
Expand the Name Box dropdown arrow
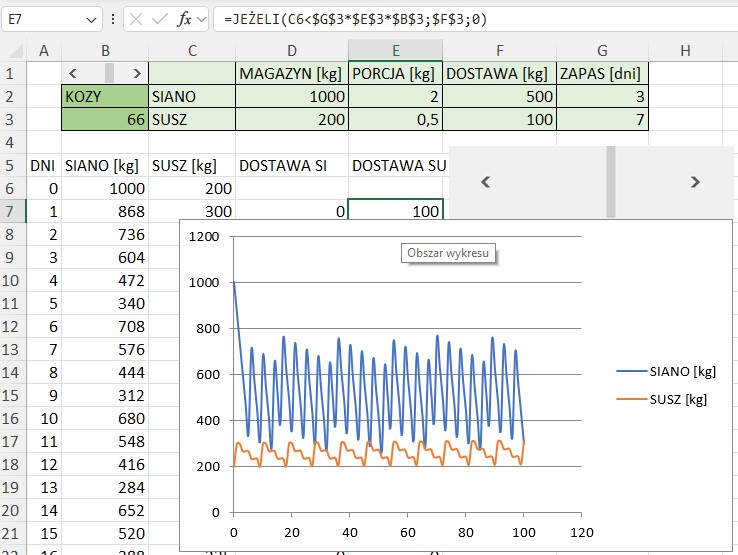point(92,19)
